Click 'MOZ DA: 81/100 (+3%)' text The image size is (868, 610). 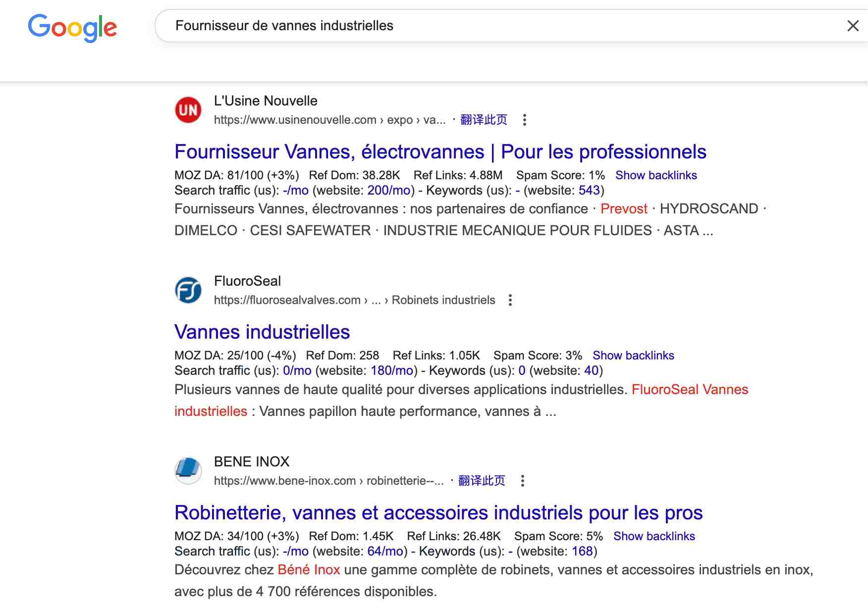point(237,175)
